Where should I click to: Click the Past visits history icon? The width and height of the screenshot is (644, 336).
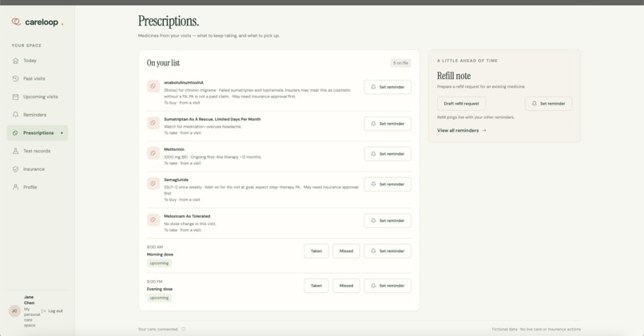[x=16, y=79]
